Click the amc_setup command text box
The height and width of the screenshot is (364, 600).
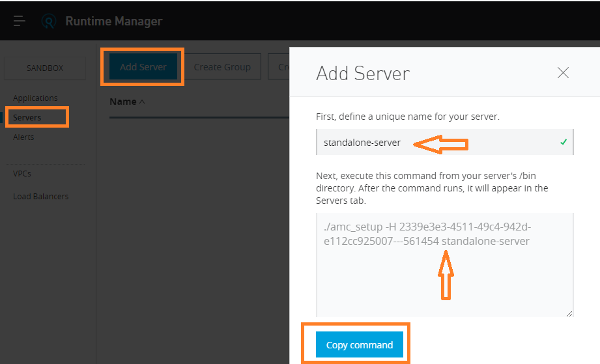445,265
